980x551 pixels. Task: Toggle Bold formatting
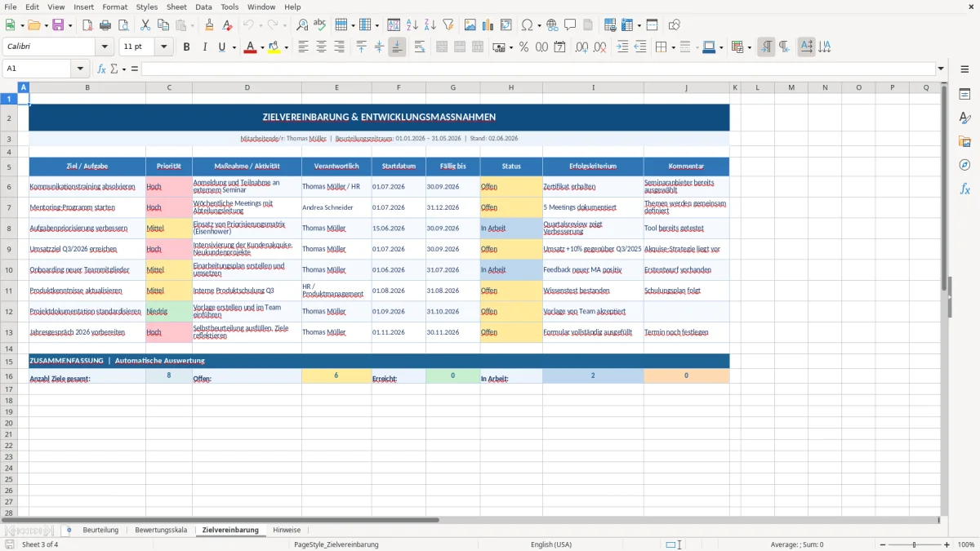(186, 47)
